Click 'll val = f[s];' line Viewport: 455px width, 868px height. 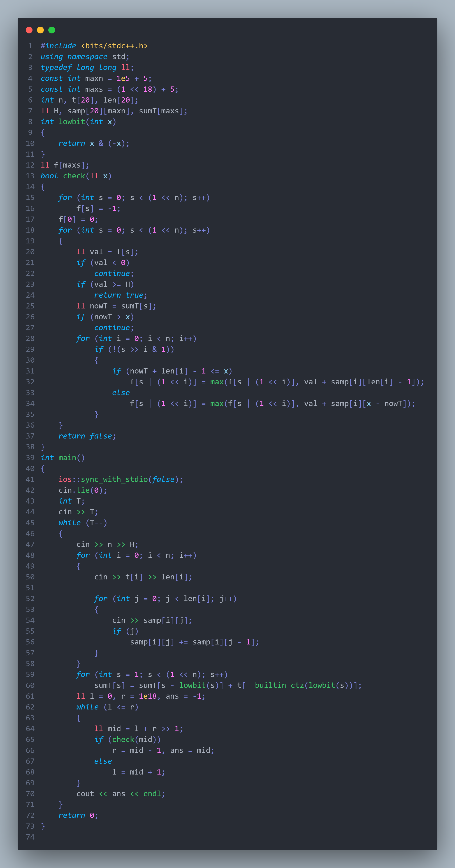point(107,252)
